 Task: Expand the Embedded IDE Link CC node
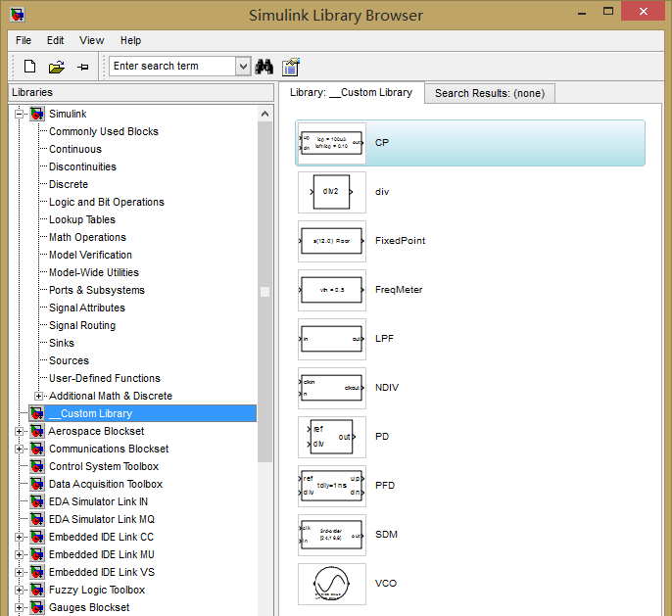point(19,537)
